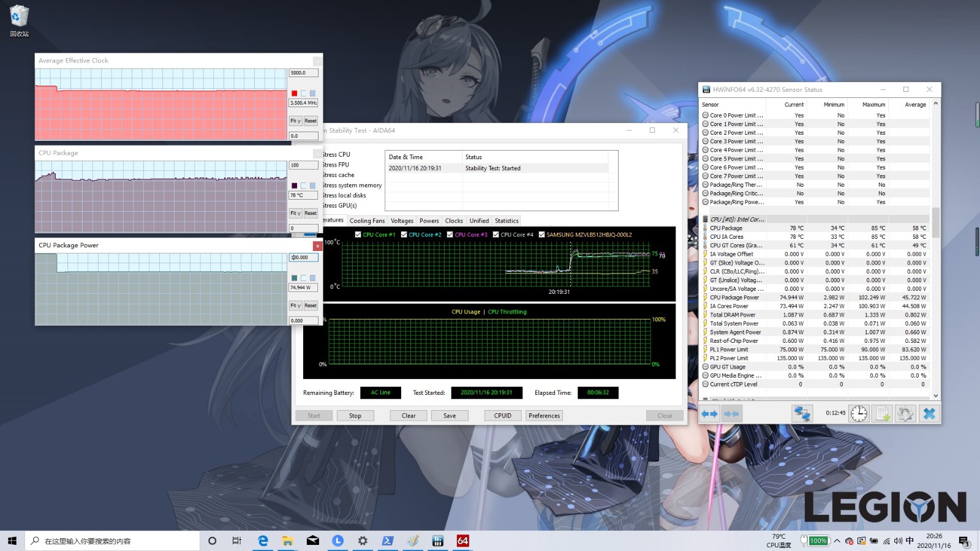980x551 pixels.
Task: Switch to Clocks tab
Action: (x=454, y=221)
